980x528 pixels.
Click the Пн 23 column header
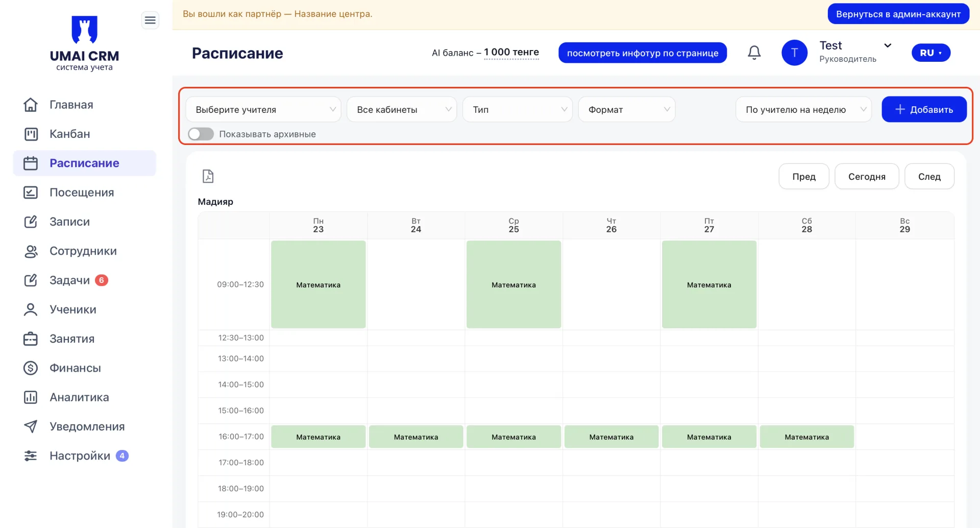click(x=318, y=225)
